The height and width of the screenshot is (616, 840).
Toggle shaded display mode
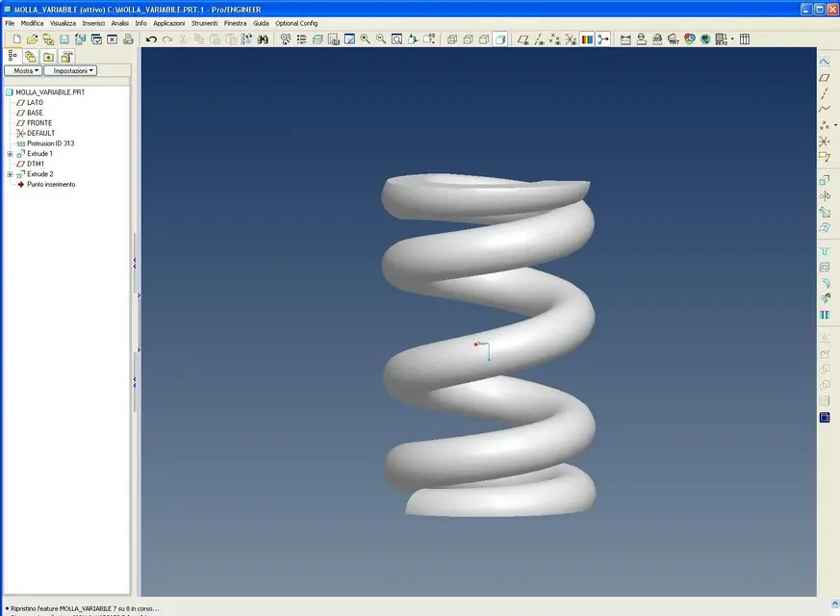pyautogui.click(x=500, y=39)
